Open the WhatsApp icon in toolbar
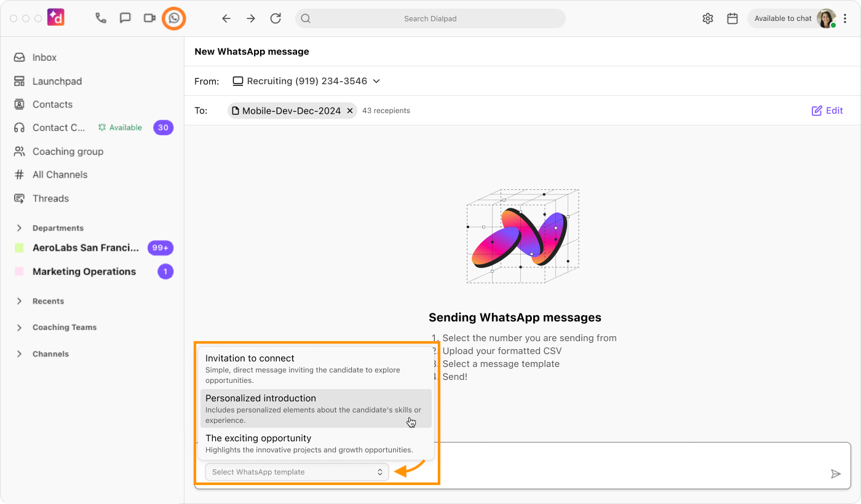 [174, 18]
